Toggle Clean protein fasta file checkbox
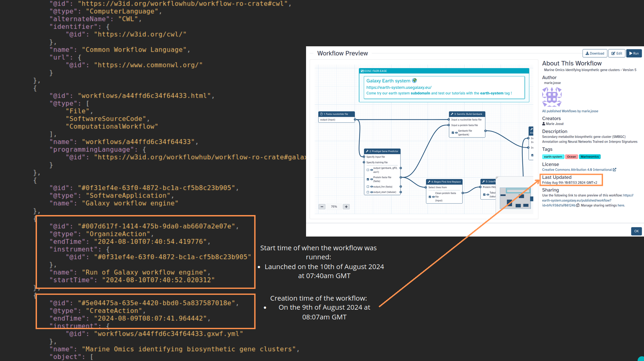 click(430, 197)
